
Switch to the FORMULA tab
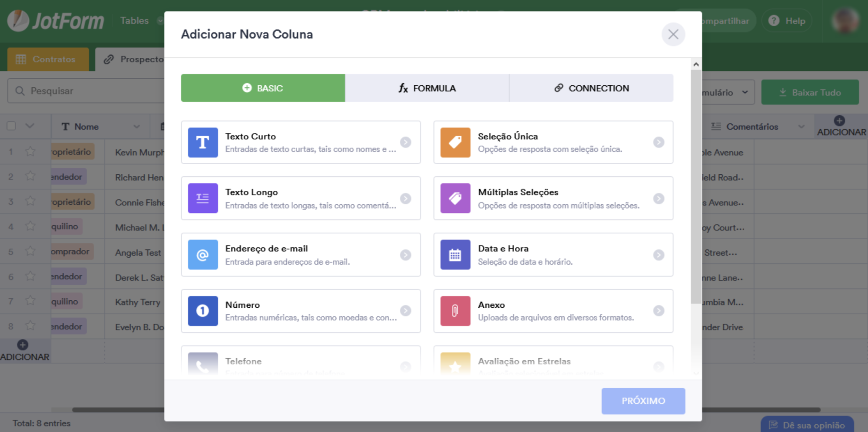tap(427, 88)
